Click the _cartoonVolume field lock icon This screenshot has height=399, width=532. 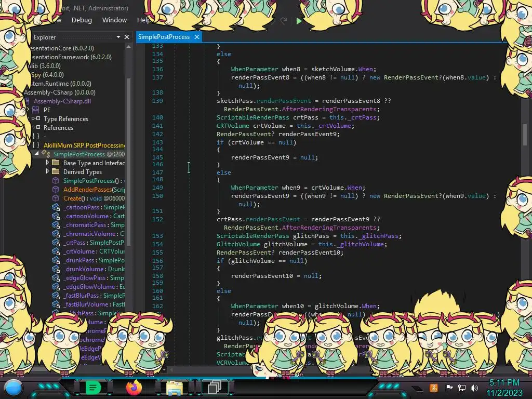coord(56,216)
